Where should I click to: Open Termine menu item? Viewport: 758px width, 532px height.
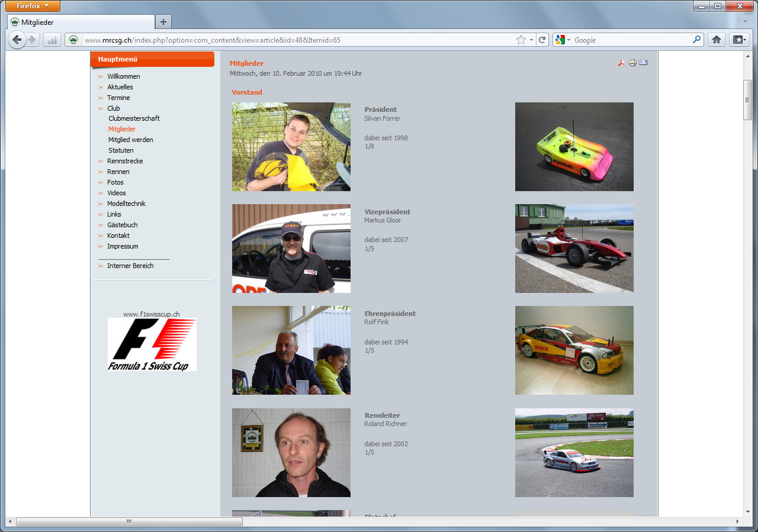[118, 98]
